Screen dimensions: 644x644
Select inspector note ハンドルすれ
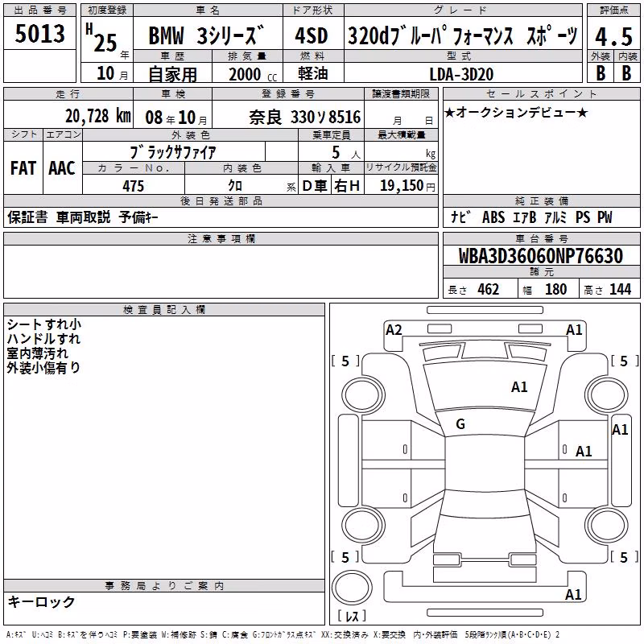[x=43, y=339]
